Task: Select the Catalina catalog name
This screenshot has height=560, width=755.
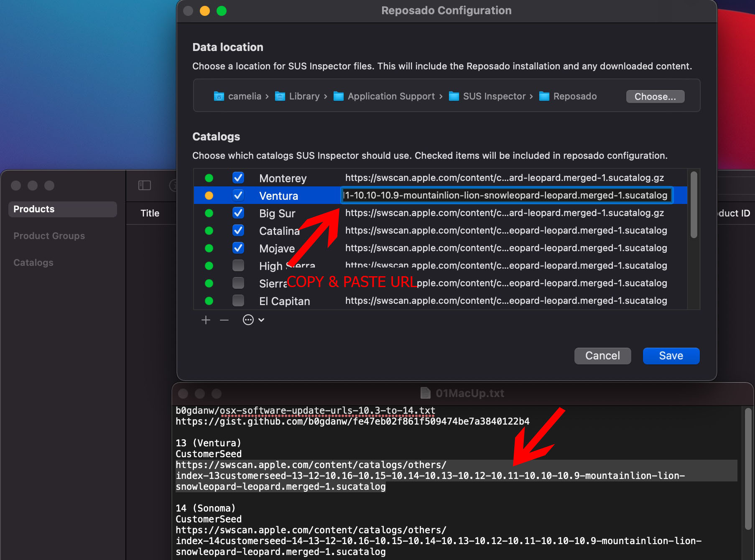Action: (279, 231)
